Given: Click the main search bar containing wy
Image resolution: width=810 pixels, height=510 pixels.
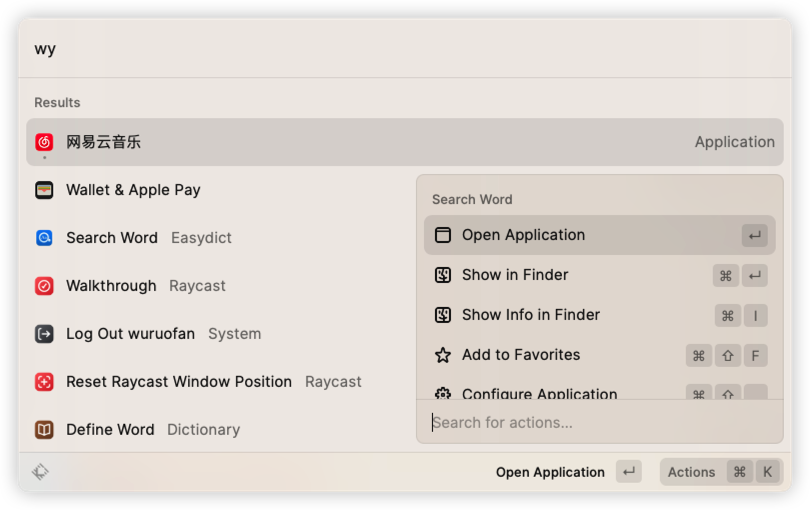Looking at the screenshot, I should [x=405, y=49].
